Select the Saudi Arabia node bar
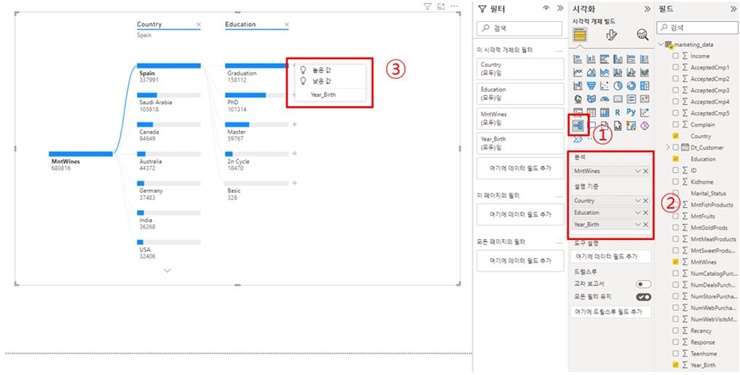The width and height of the screenshot is (740, 375). click(168, 95)
